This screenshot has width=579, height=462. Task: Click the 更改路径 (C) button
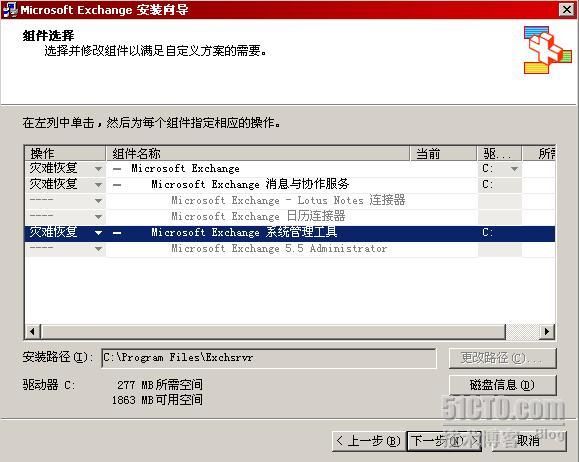click(x=502, y=358)
